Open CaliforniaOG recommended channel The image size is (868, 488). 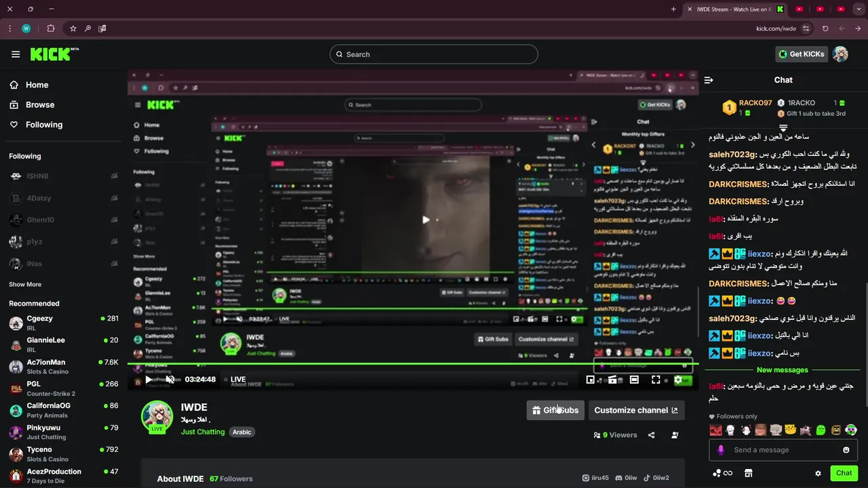coord(64,410)
